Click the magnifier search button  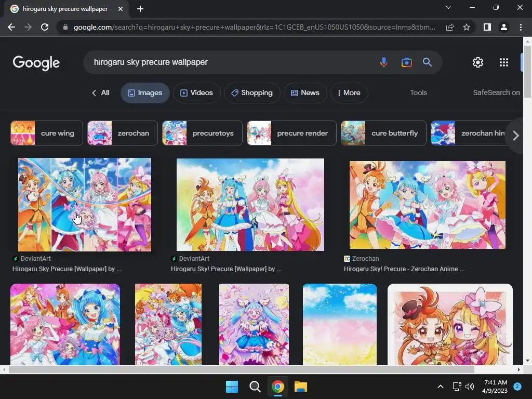point(427,62)
